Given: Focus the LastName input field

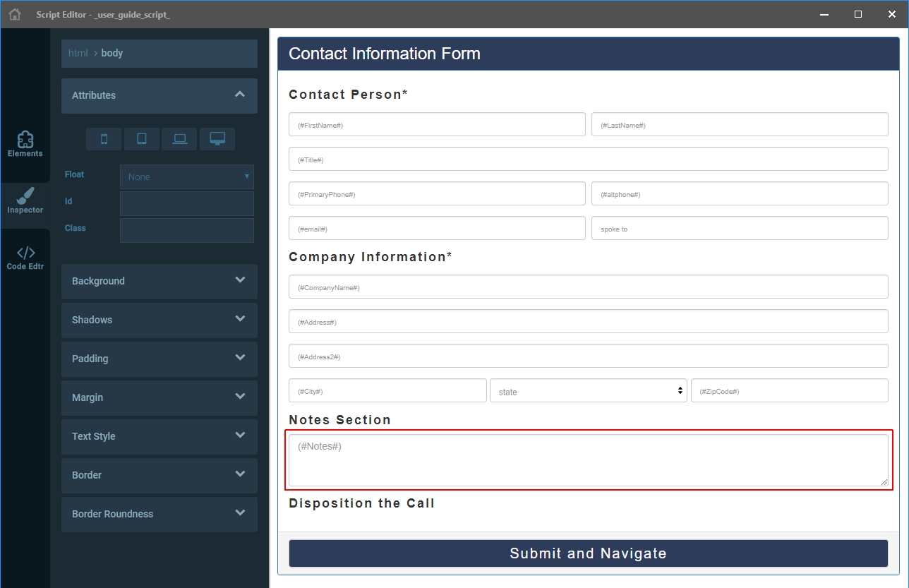Looking at the screenshot, I should tap(740, 124).
